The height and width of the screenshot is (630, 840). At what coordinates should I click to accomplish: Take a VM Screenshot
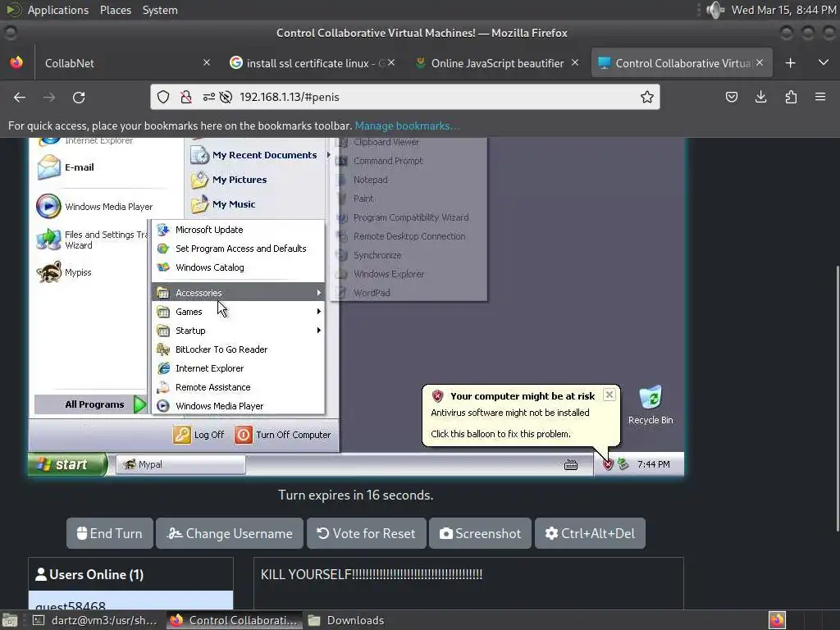(x=480, y=533)
